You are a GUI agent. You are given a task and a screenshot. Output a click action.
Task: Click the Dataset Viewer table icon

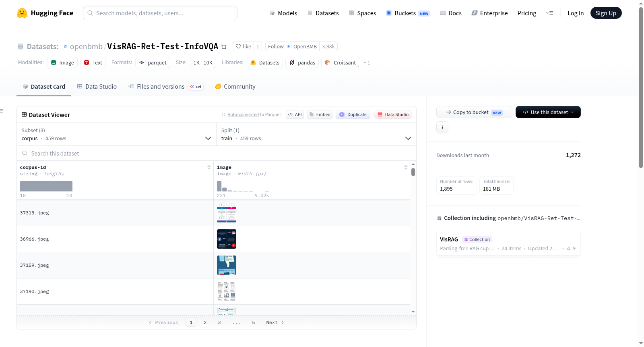pos(24,114)
